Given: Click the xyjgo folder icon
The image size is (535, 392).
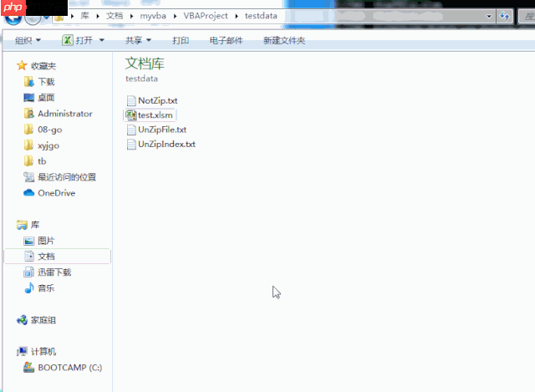Looking at the screenshot, I should click(28, 145).
